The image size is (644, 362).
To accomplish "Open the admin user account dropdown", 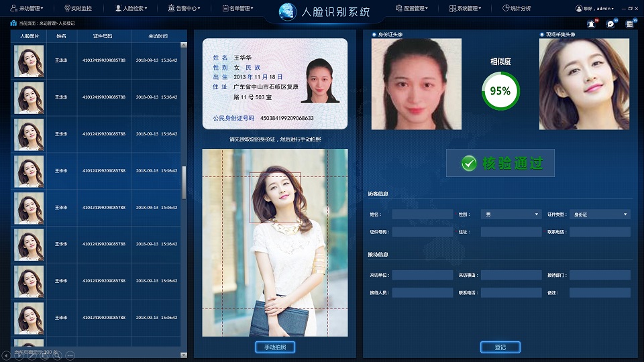I will pyautogui.click(x=595, y=8).
